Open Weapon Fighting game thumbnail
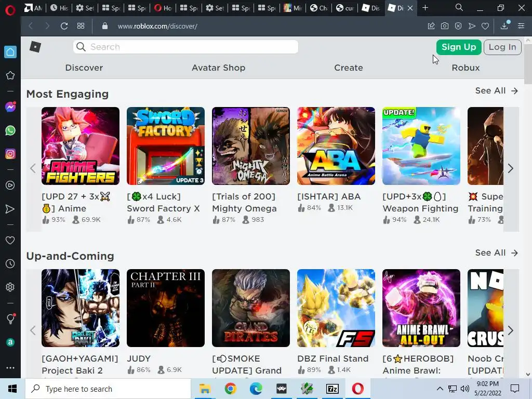 pyautogui.click(x=421, y=146)
